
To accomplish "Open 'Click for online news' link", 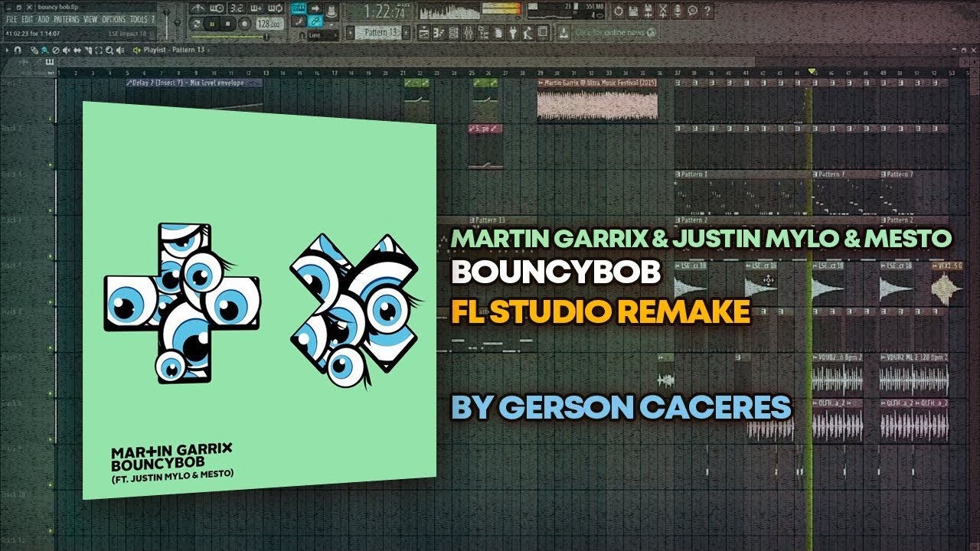I will 616,32.
